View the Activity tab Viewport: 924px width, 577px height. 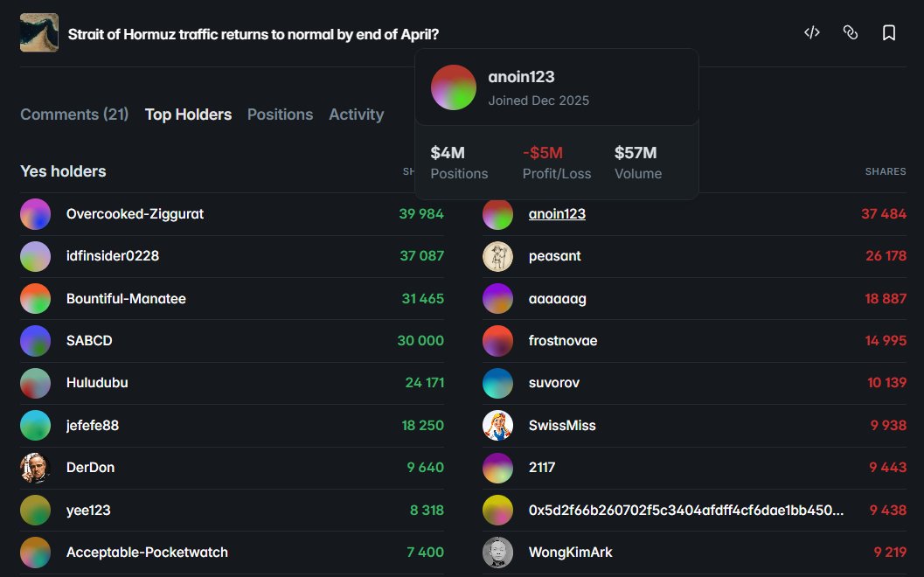[x=356, y=114]
